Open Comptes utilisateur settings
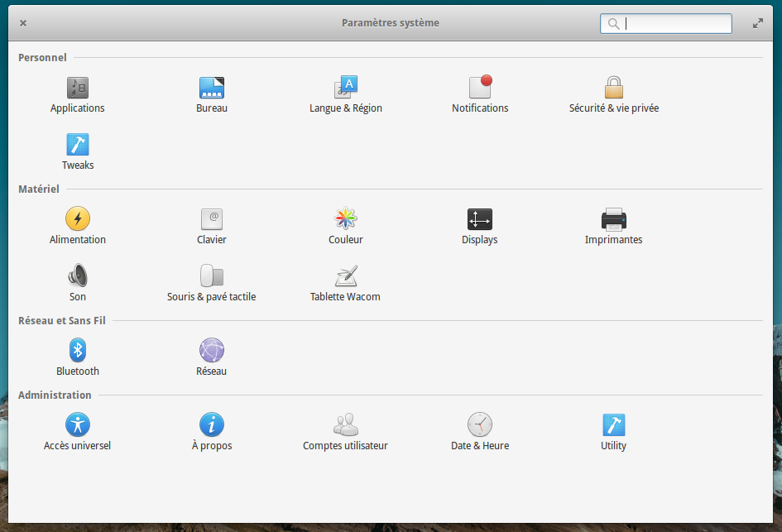The image size is (782, 532). point(346,425)
